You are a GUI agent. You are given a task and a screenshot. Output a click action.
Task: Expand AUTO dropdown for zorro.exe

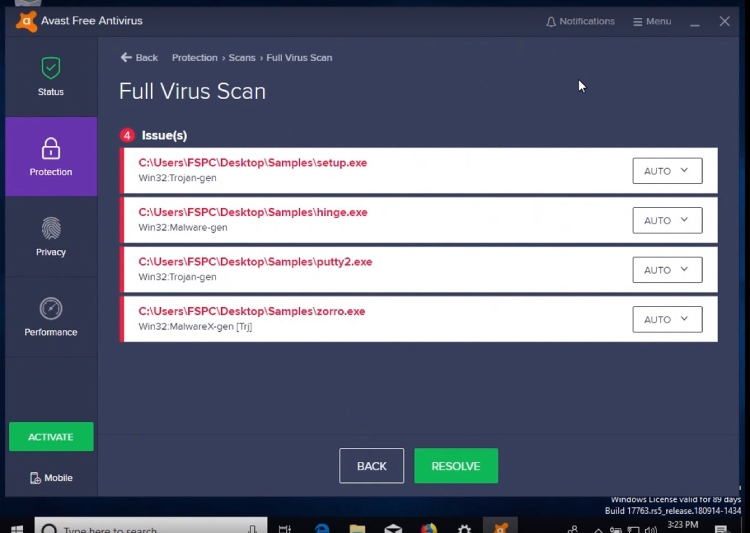[x=667, y=319]
